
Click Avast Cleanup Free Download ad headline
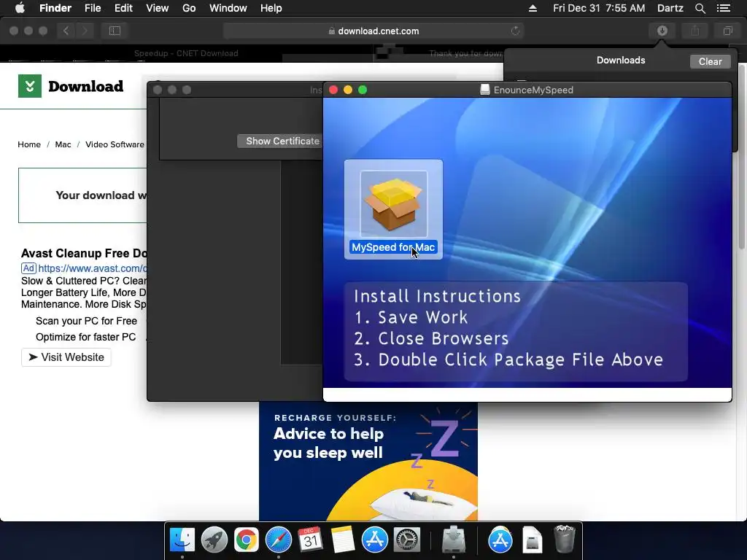pyautogui.click(x=84, y=253)
